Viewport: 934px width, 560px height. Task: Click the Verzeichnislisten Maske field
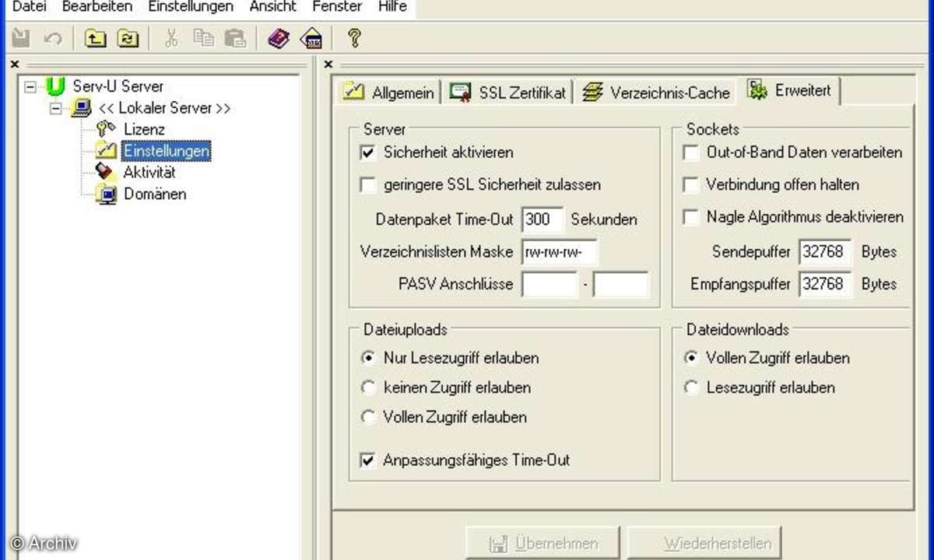coord(560,252)
